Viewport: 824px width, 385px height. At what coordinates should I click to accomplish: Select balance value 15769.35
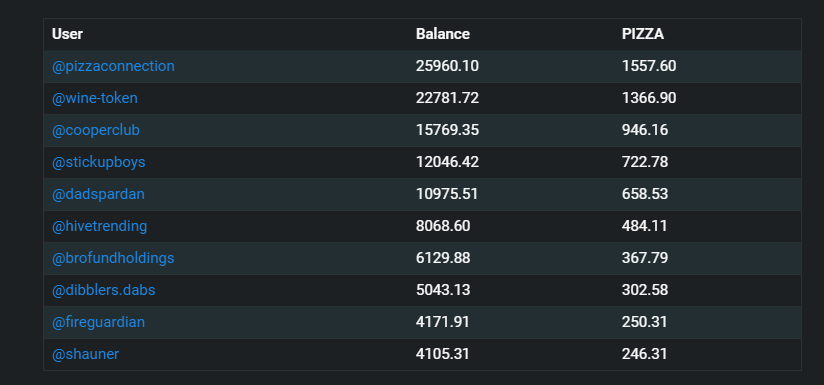click(x=447, y=130)
